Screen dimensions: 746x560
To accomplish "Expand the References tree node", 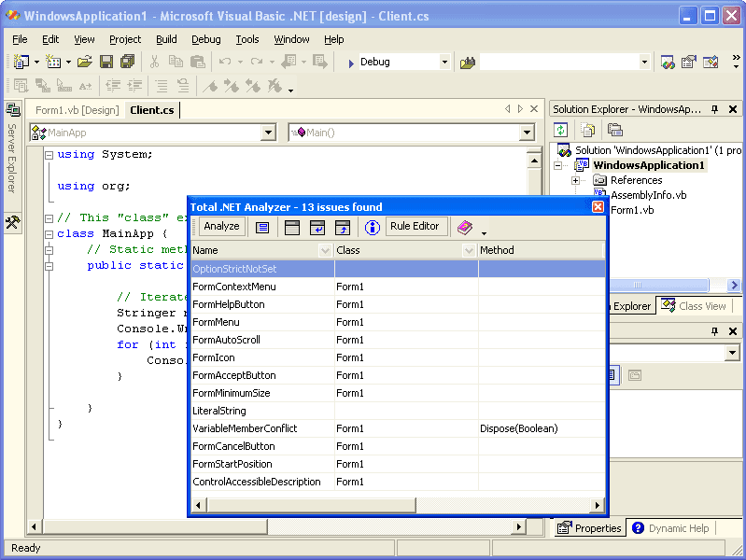I will [x=576, y=180].
